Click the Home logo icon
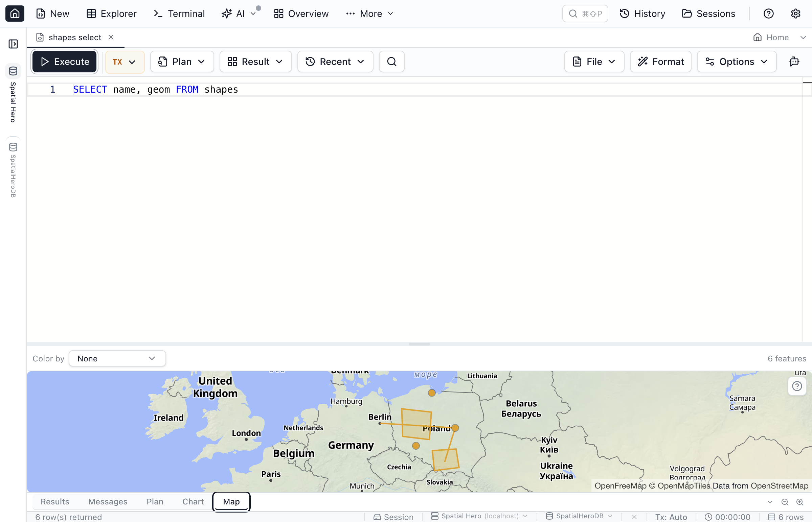Screen dimensions: 812x522 [x=15, y=14]
